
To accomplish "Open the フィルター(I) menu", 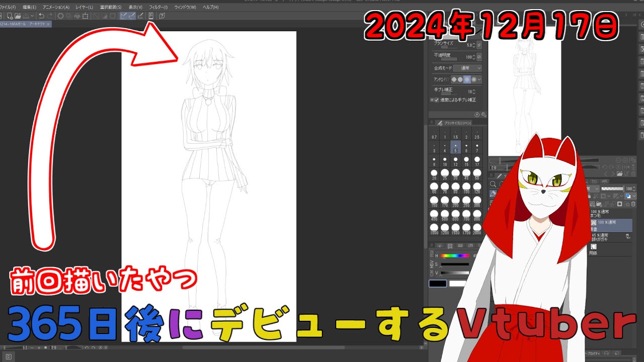I will click(158, 8).
